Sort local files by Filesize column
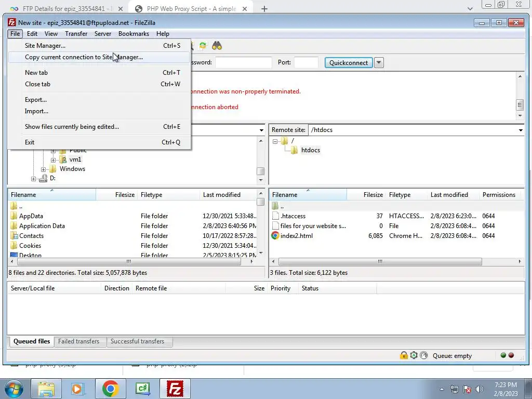The width and height of the screenshot is (532, 399). (117, 195)
